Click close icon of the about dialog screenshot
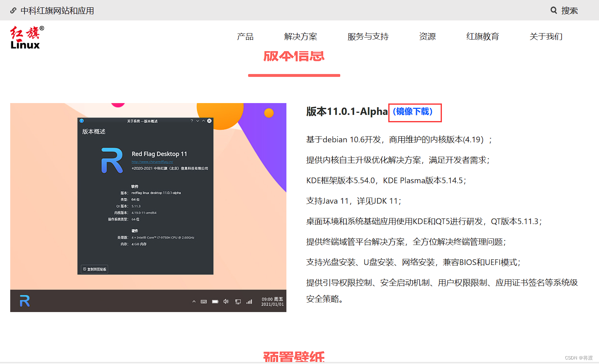Screen dimensions: 599x364 pos(209,121)
